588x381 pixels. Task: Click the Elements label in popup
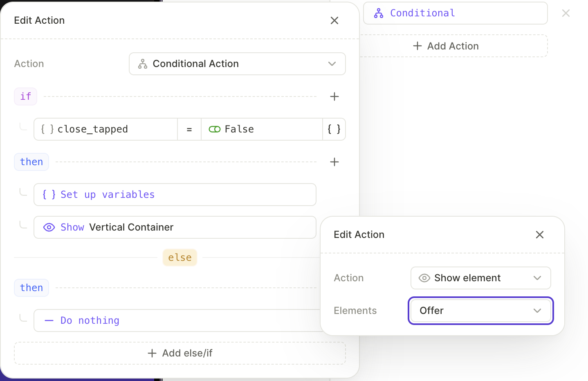pos(355,311)
